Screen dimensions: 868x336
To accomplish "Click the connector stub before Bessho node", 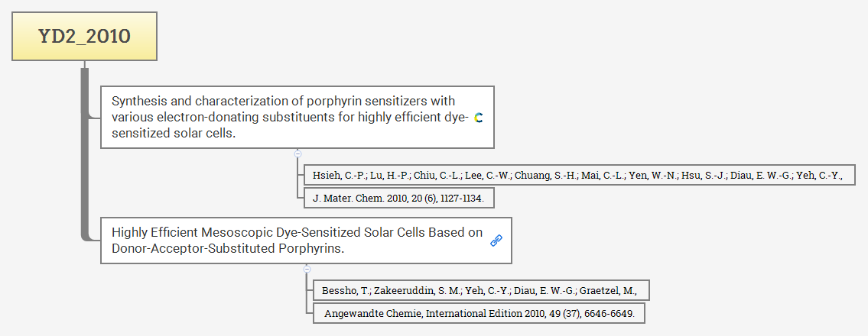I will 309,291.
